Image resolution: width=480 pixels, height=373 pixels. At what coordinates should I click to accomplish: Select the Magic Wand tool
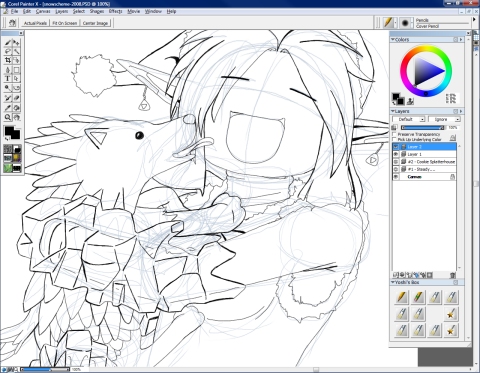[16, 51]
